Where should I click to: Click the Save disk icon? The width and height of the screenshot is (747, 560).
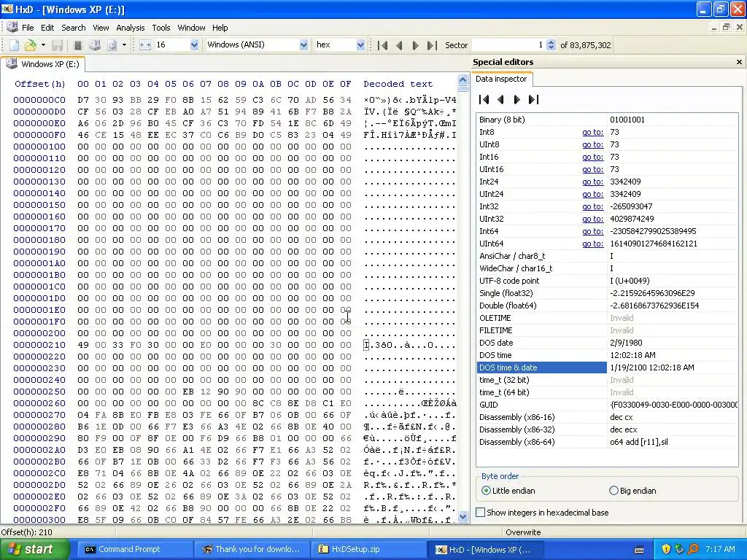coord(57,44)
